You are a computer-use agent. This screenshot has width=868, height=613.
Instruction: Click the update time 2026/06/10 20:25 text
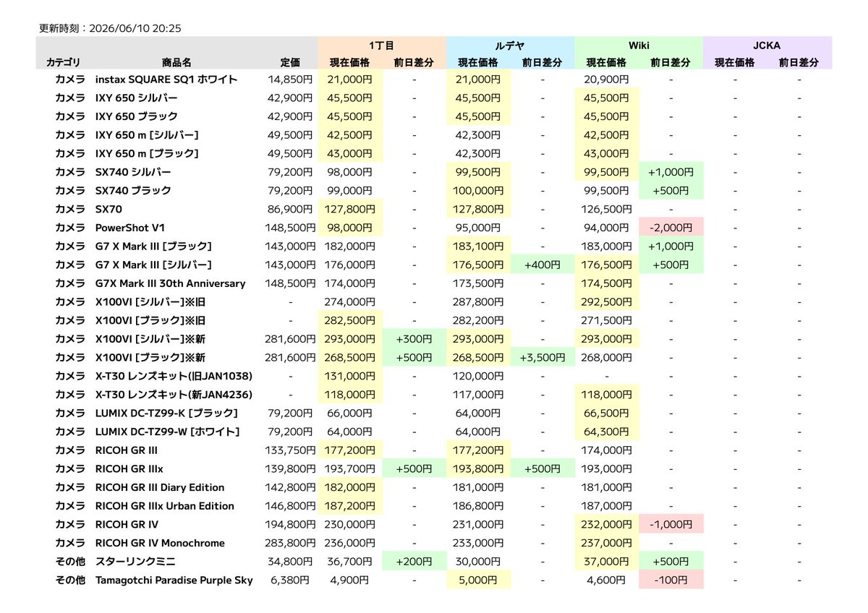(134, 28)
